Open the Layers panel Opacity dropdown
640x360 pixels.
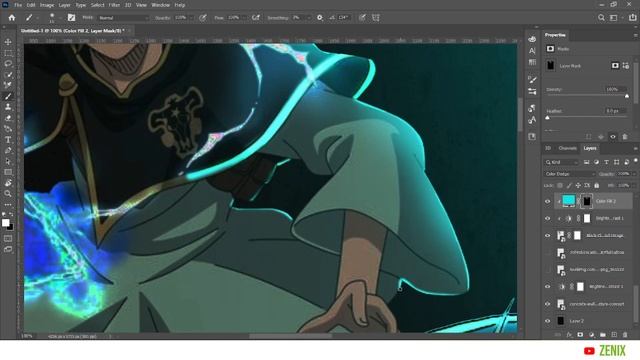tap(633, 174)
